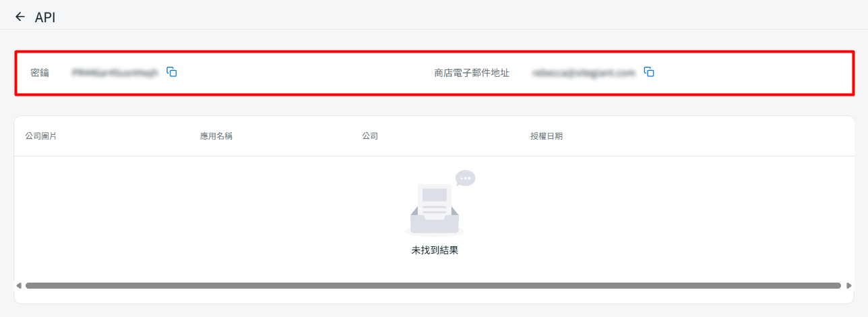
Task: Click the left arrow of horizontal scrollbar
Action: 19,286
